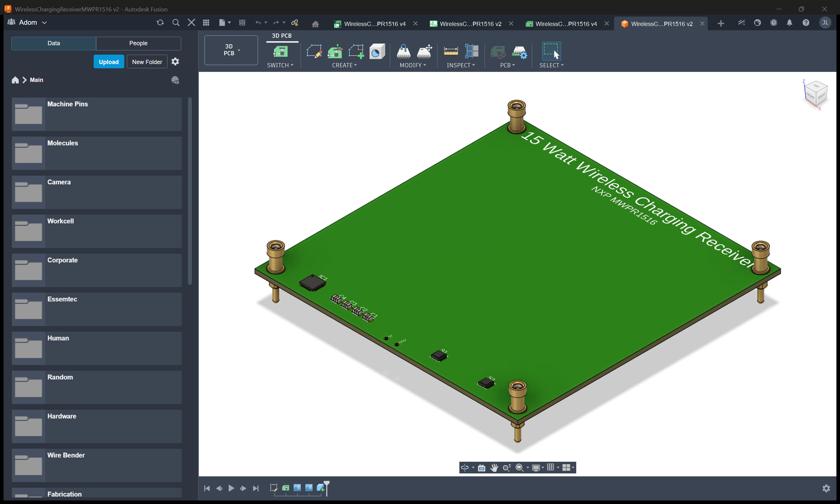840x504 pixels.
Task: Click the Switch to PCB editor icon
Action: click(x=280, y=51)
